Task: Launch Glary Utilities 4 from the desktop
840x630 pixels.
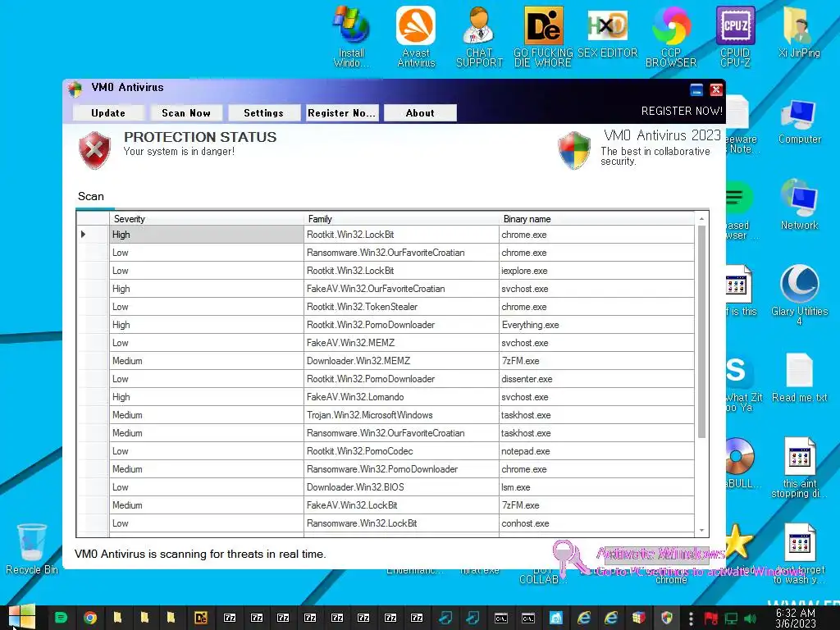Action: click(x=799, y=294)
